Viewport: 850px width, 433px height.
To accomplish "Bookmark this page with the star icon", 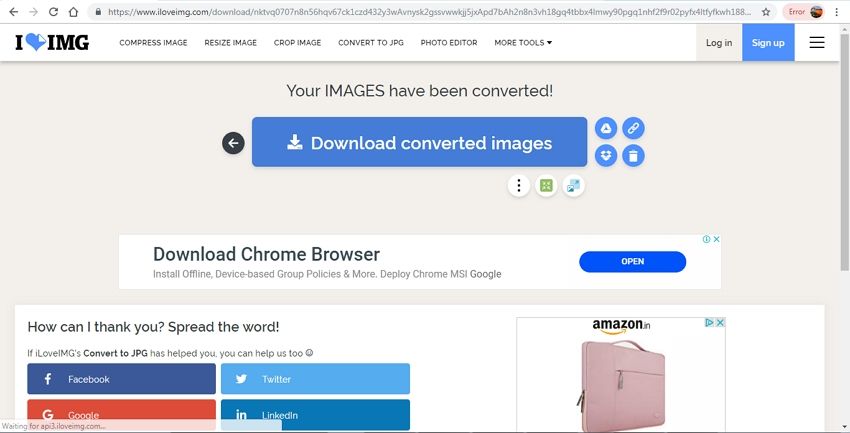I will coord(765,12).
